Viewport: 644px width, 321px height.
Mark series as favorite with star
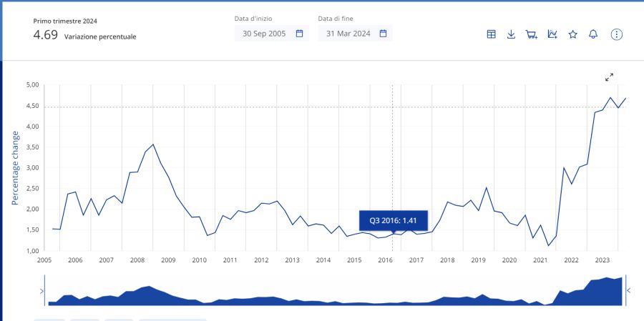[572, 34]
